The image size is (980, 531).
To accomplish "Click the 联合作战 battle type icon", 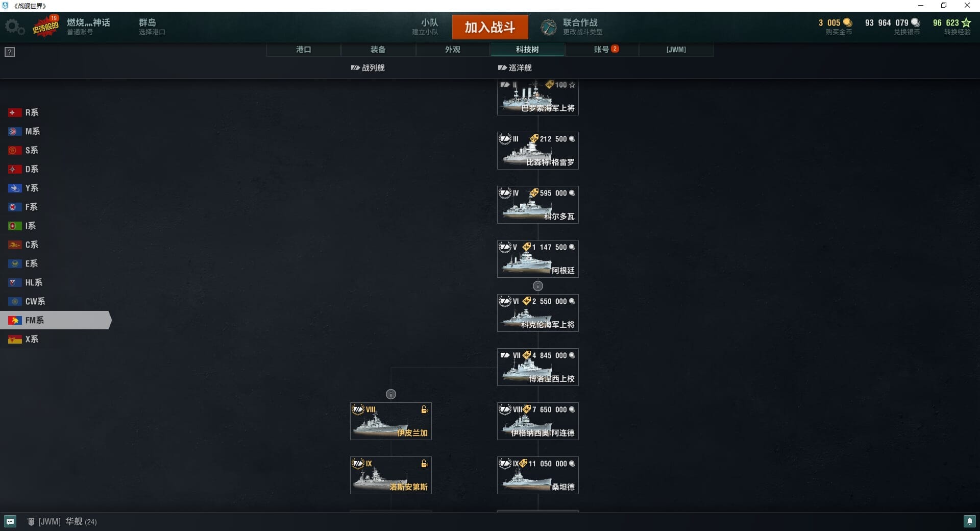I will [x=549, y=27].
